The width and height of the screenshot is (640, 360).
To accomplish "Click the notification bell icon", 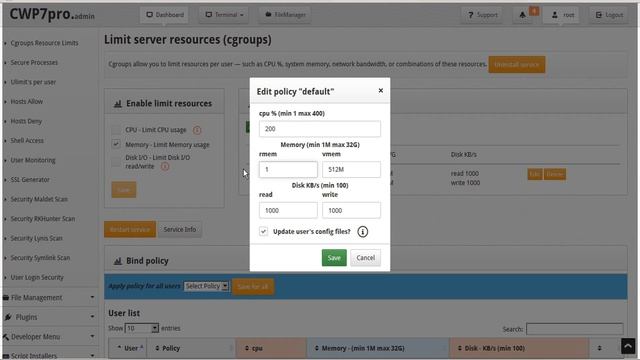I will 522,15.
